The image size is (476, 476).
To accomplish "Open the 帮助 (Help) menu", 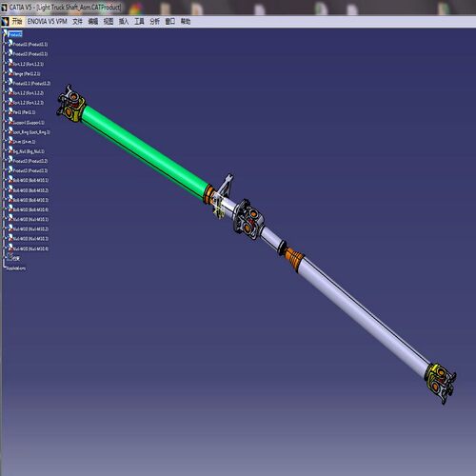I will coord(186,22).
